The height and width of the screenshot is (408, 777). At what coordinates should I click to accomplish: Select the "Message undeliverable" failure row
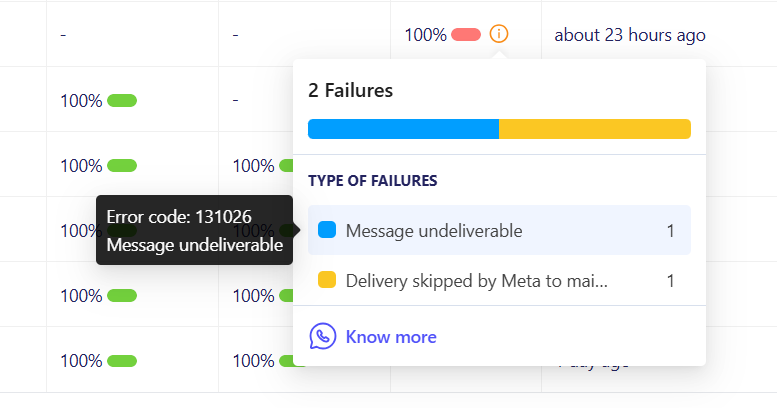(498, 230)
